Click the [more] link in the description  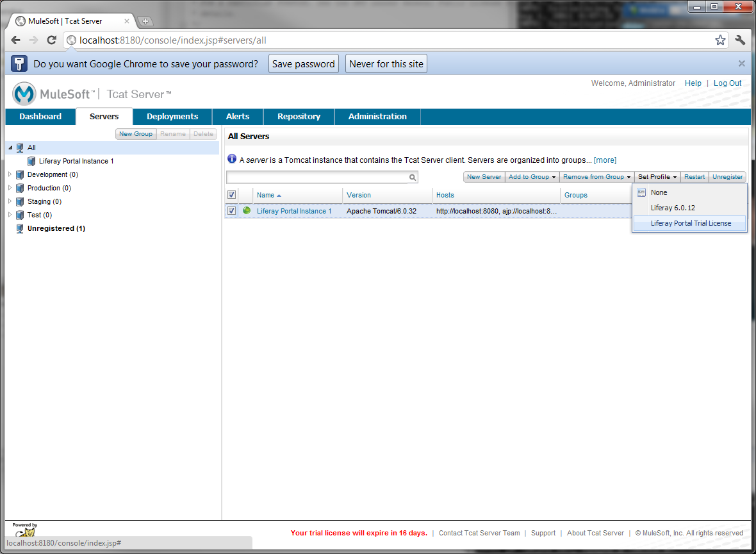(x=605, y=160)
